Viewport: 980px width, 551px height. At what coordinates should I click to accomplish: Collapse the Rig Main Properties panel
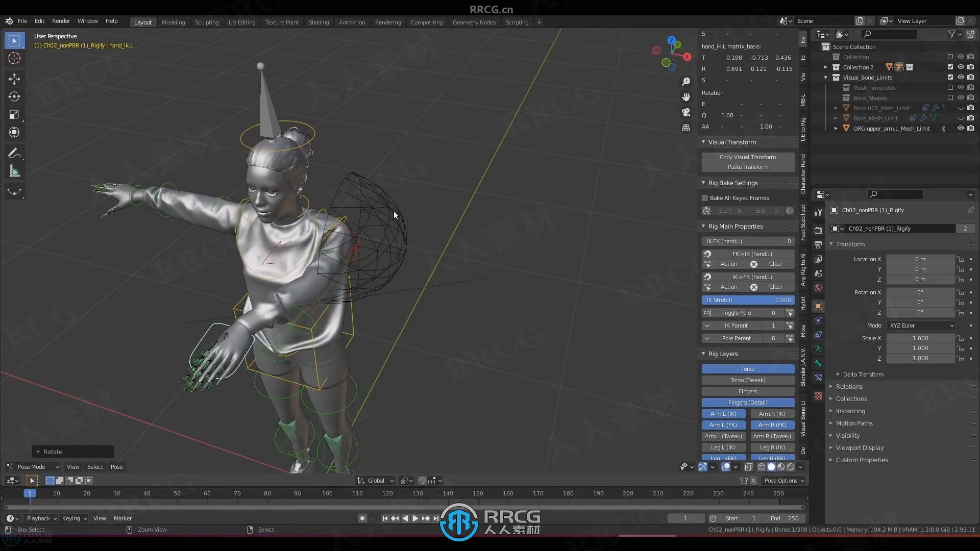click(x=703, y=227)
